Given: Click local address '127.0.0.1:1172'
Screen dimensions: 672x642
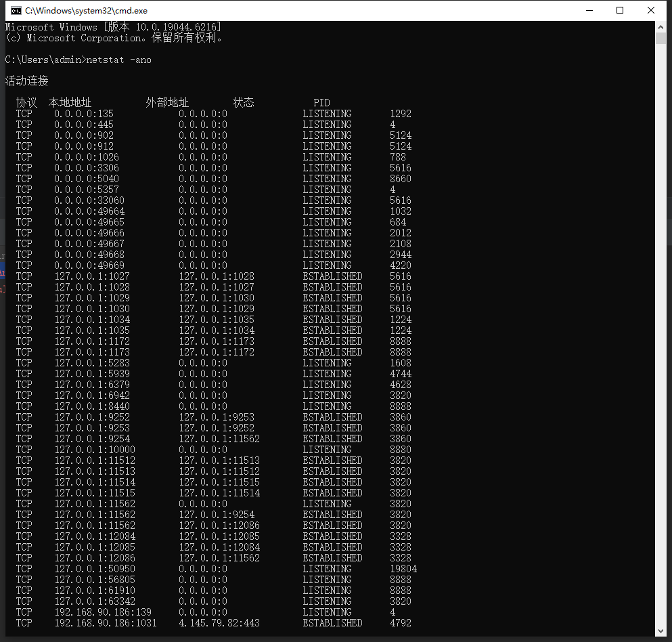Looking at the screenshot, I should tap(92, 341).
